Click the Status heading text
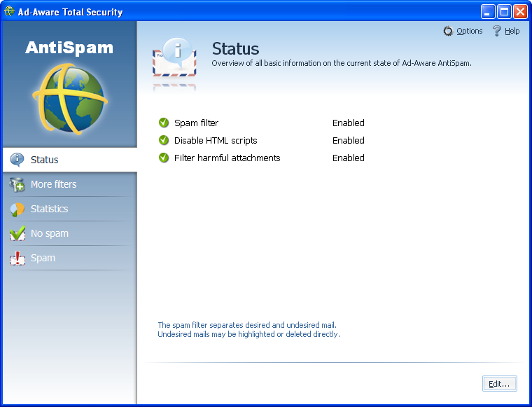 tap(235, 48)
